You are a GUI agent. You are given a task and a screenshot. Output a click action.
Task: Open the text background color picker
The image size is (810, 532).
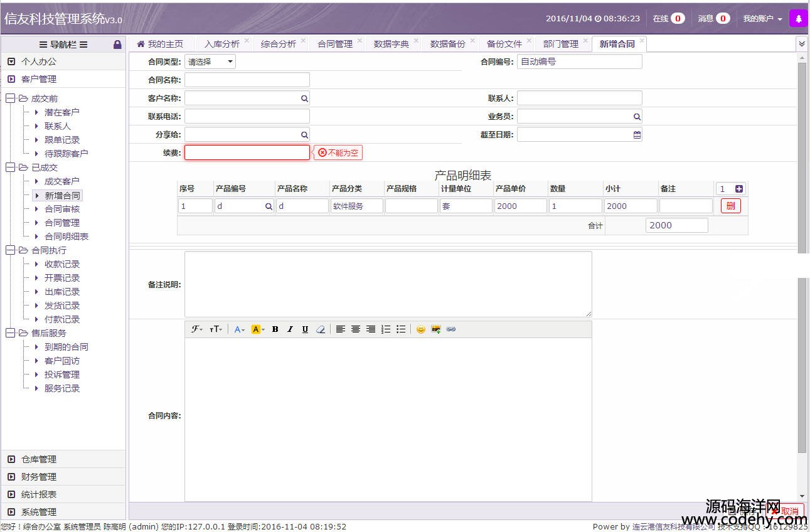(257, 329)
